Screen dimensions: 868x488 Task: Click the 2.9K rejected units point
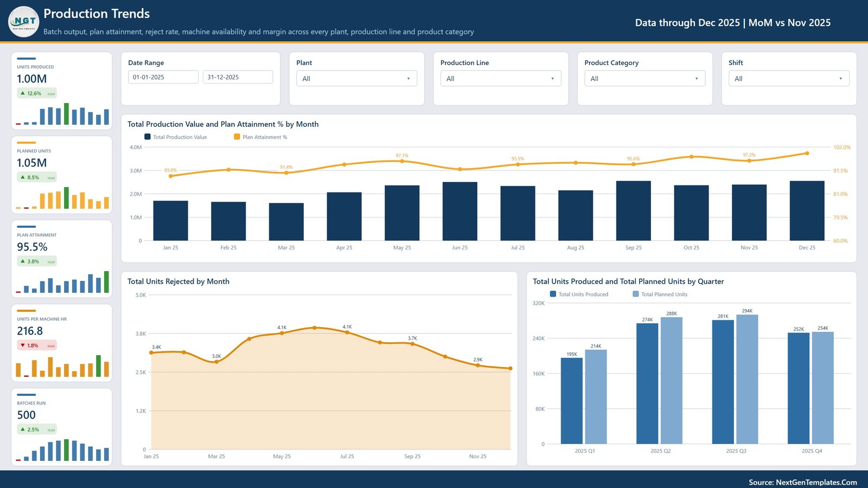pyautogui.click(x=477, y=365)
